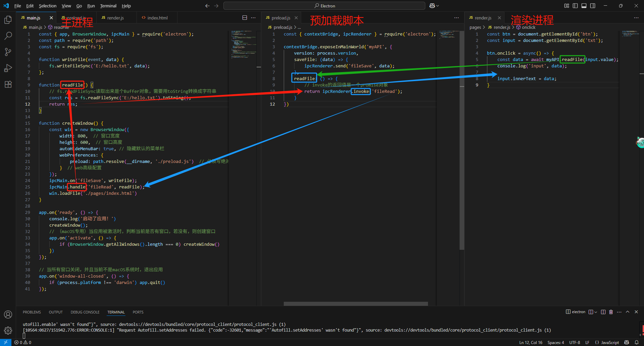This screenshot has width=644, height=346.
Task: Open the Search view in activity bar
Action: coord(8,36)
